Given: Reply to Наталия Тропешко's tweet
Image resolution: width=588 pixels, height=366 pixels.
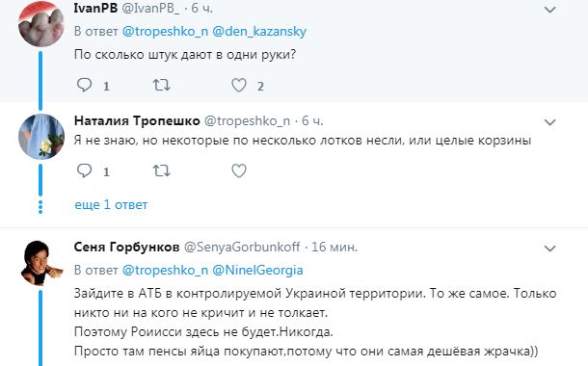Looking at the screenshot, I should pos(85,170).
